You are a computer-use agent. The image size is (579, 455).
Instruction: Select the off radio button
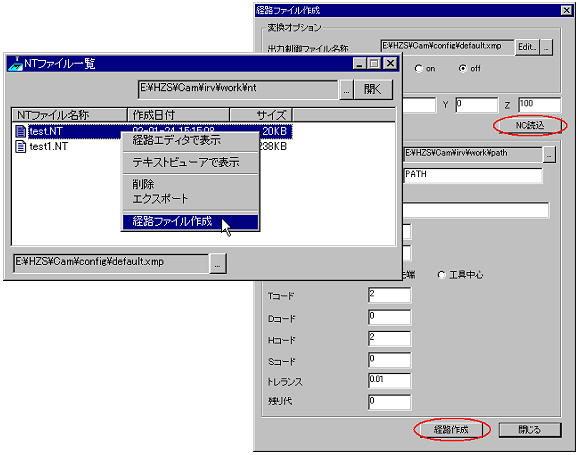pyautogui.click(x=462, y=69)
